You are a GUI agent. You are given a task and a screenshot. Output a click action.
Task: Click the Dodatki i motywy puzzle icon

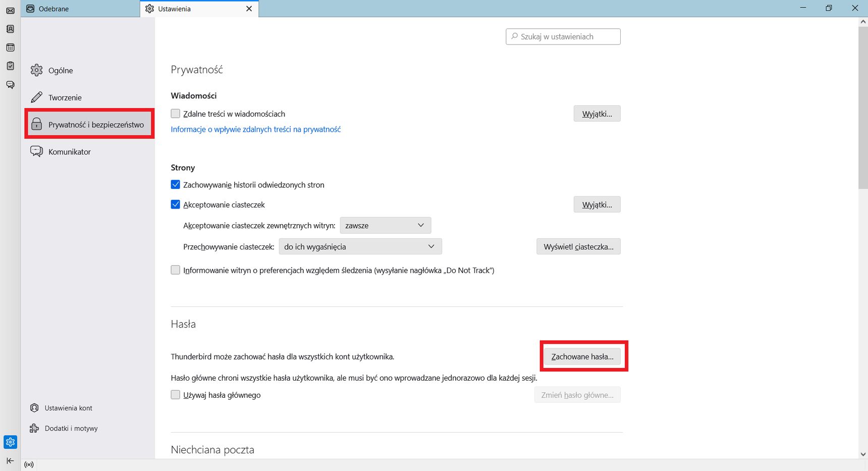34,428
